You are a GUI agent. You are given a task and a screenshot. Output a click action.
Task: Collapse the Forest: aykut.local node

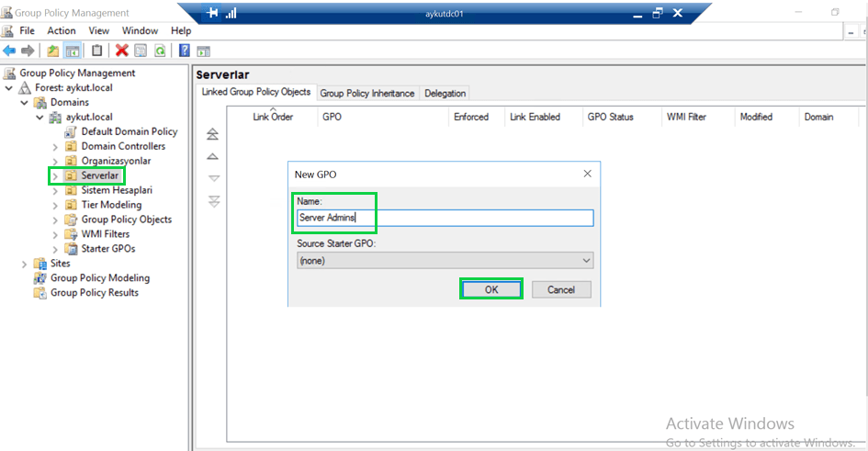pyautogui.click(x=9, y=88)
